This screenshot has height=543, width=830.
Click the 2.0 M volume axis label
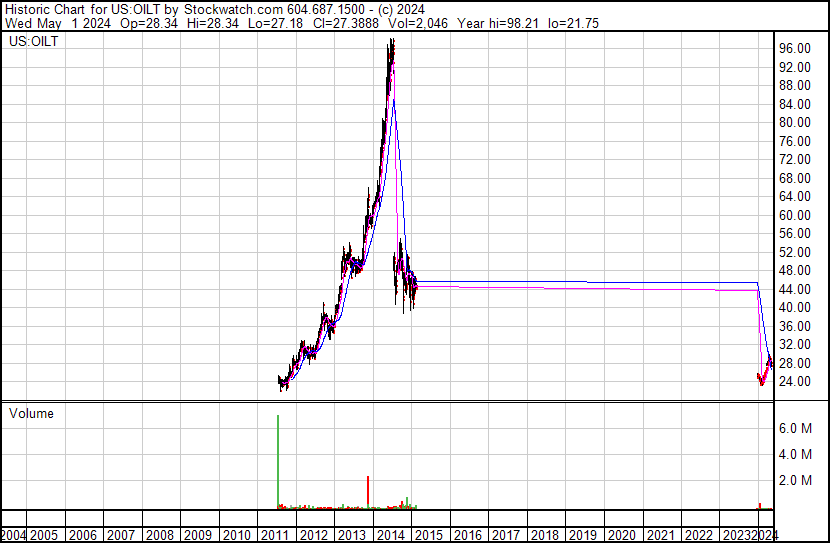click(795, 480)
